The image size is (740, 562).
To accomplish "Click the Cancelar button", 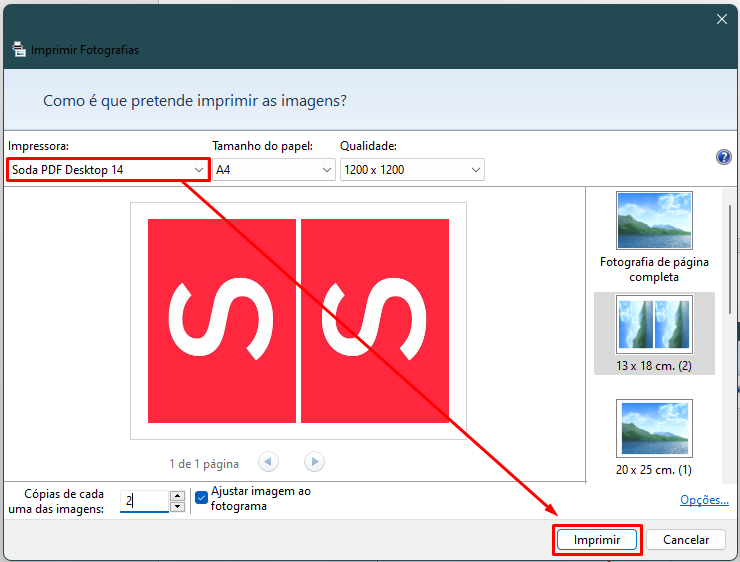I will click(x=686, y=539).
